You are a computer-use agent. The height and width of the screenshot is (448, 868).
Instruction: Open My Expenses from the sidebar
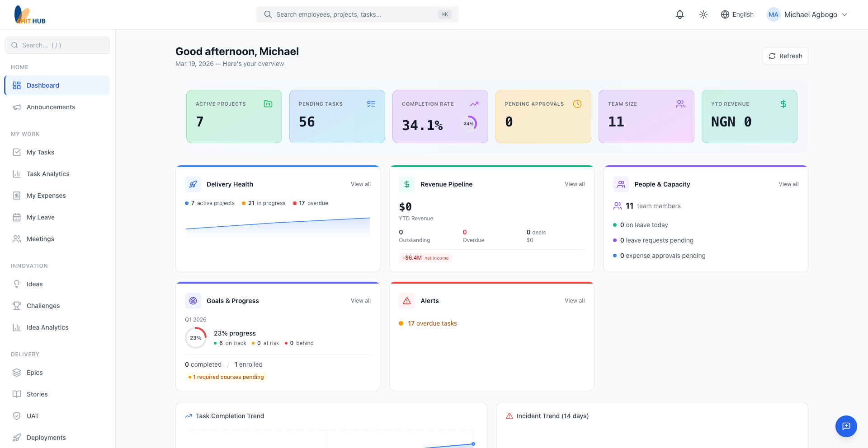point(47,195)
